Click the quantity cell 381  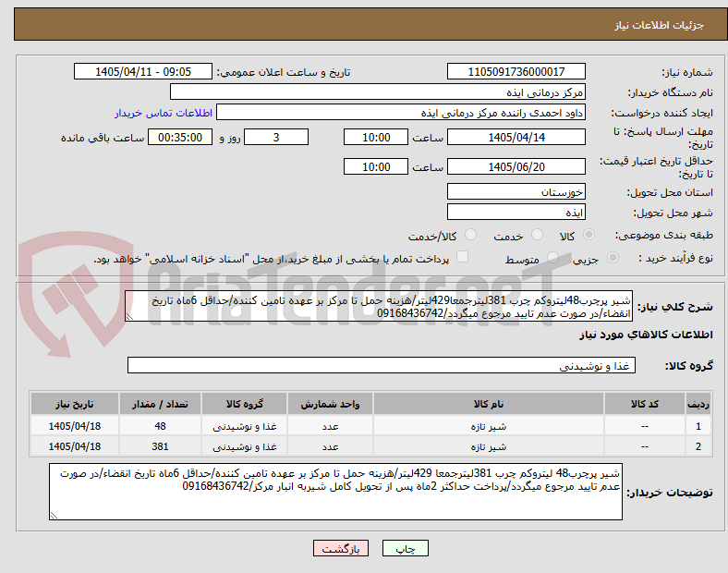(x=160, y=446)
